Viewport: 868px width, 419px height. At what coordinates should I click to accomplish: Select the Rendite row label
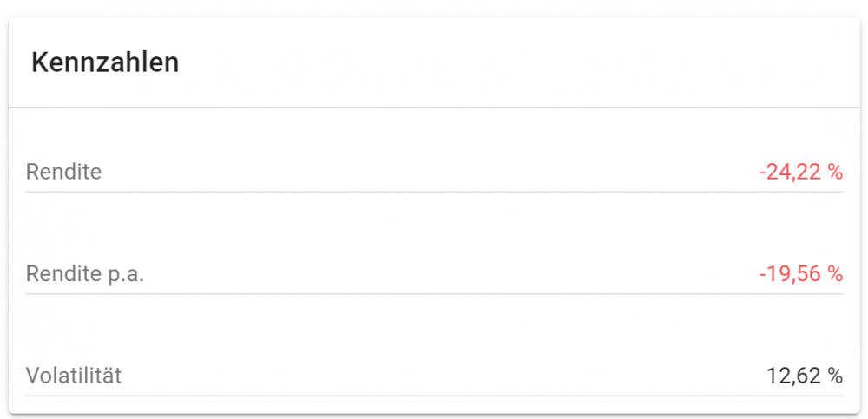pos(63,172)
